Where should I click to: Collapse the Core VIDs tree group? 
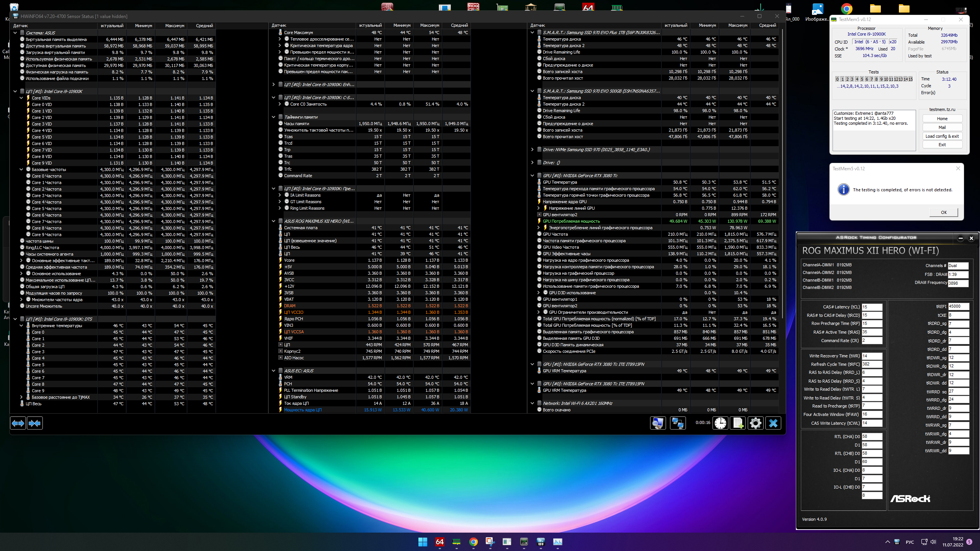21,98
